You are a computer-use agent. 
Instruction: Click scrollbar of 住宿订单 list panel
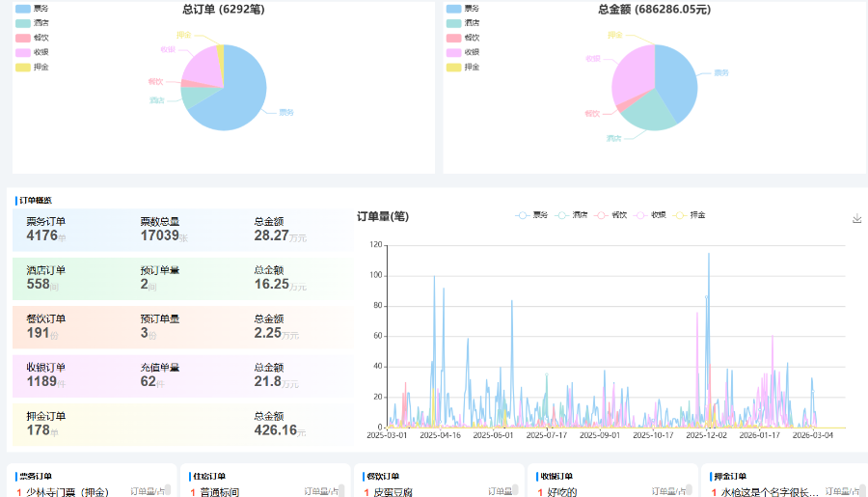pyautogui.click(x=341, y=490)
